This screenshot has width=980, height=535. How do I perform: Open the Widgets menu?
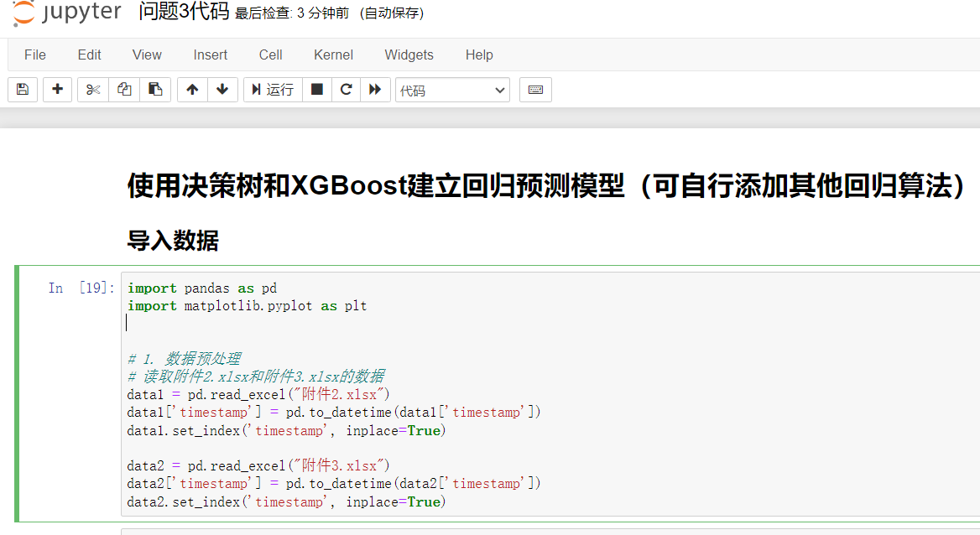[x=409, y=55]
